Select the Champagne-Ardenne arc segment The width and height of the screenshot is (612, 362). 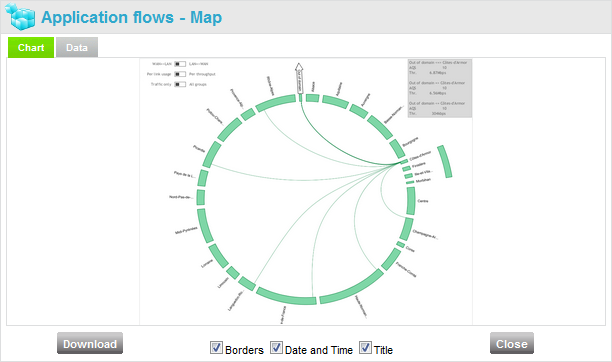point(406,229)
